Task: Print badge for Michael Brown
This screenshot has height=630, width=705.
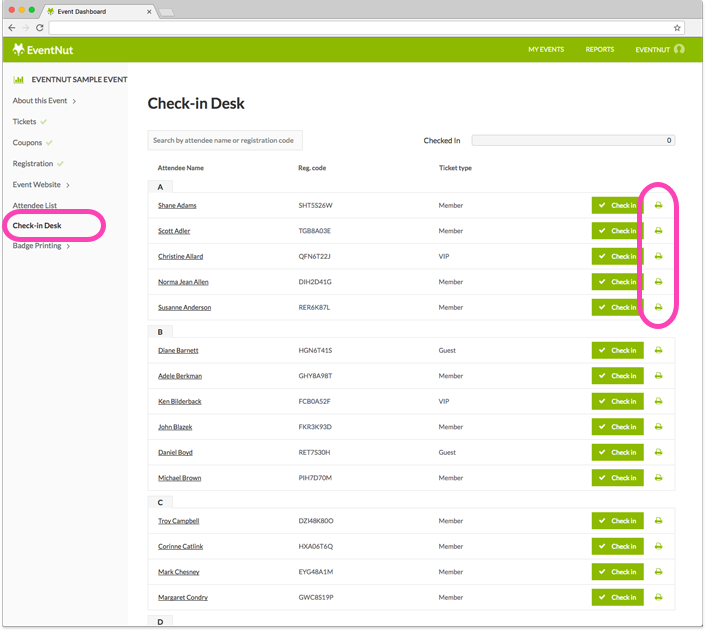Action: pyautogui.click(x=658, y=478)
